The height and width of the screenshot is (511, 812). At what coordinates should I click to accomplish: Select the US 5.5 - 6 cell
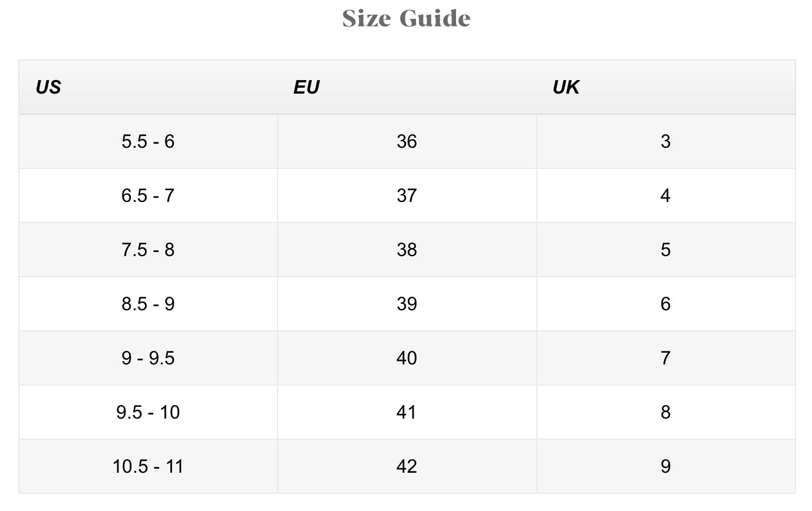[x=148, y=141]
